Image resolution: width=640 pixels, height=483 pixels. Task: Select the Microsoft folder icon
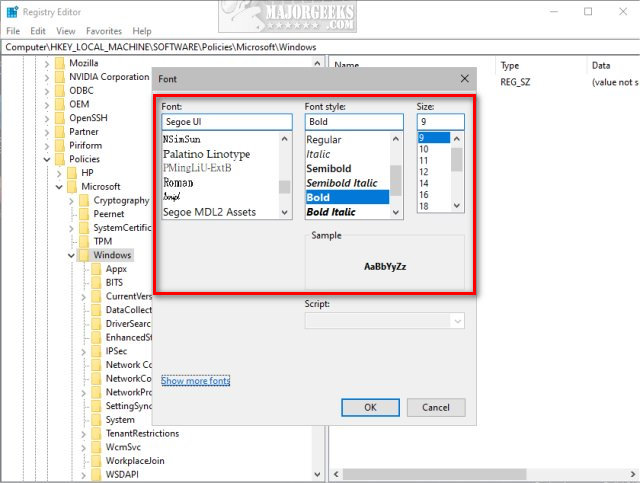[x=72, y=187]
